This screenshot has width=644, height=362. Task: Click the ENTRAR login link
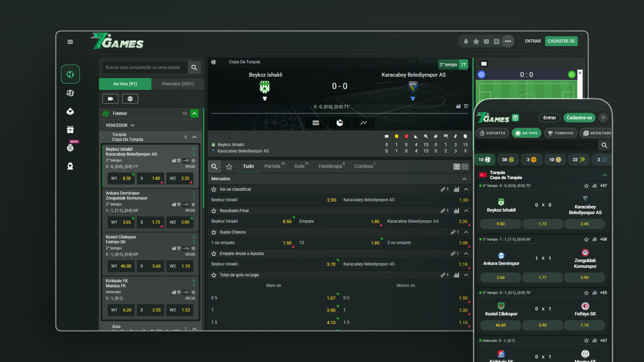(x=533, y=41)
